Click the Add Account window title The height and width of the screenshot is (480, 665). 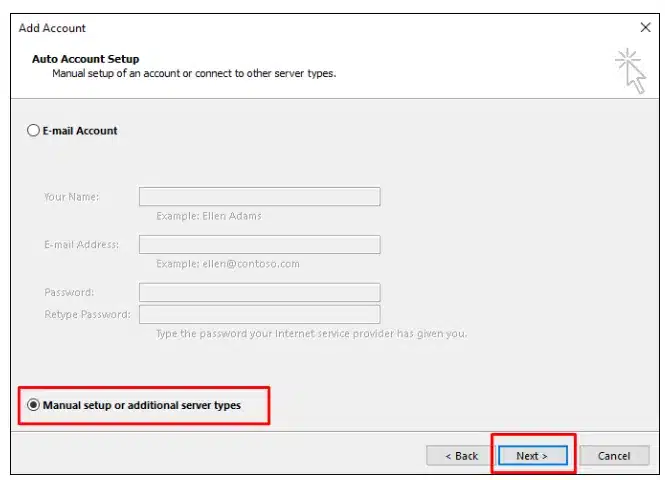pyautogui.click(x=52, y=28)
